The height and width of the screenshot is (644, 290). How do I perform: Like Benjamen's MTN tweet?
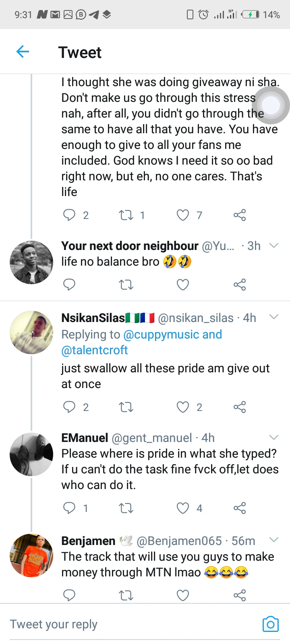coord(183,595)
